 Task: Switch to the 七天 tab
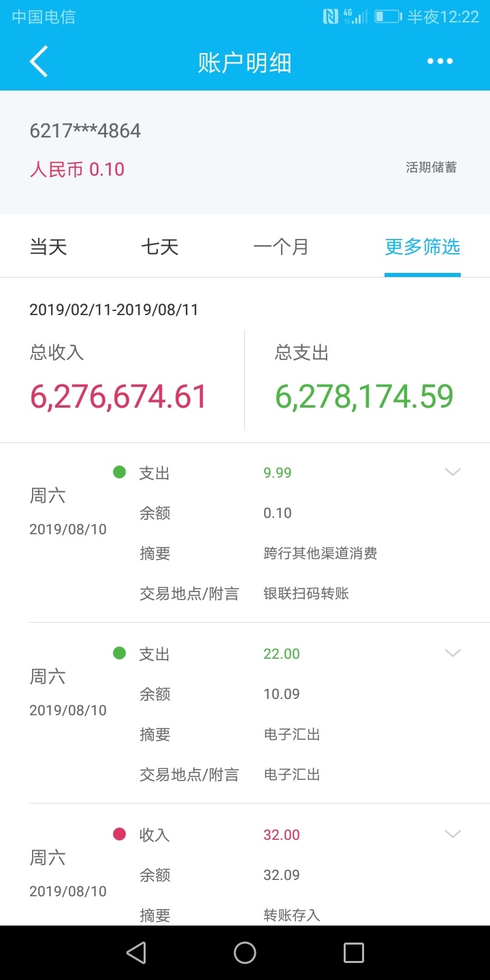point(160,246)
